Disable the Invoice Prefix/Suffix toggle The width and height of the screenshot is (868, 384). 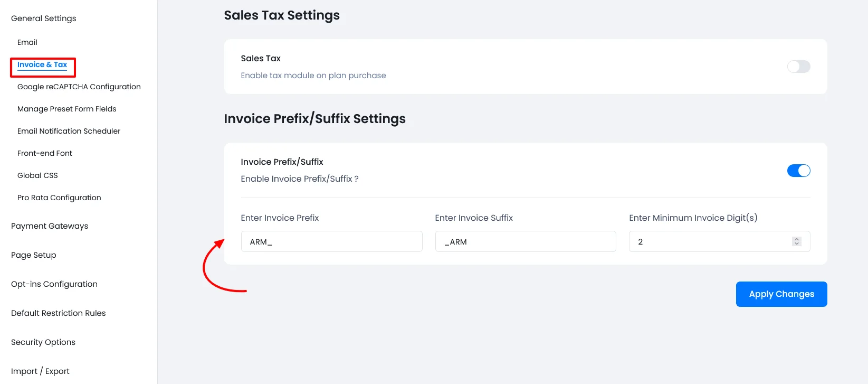798,171
